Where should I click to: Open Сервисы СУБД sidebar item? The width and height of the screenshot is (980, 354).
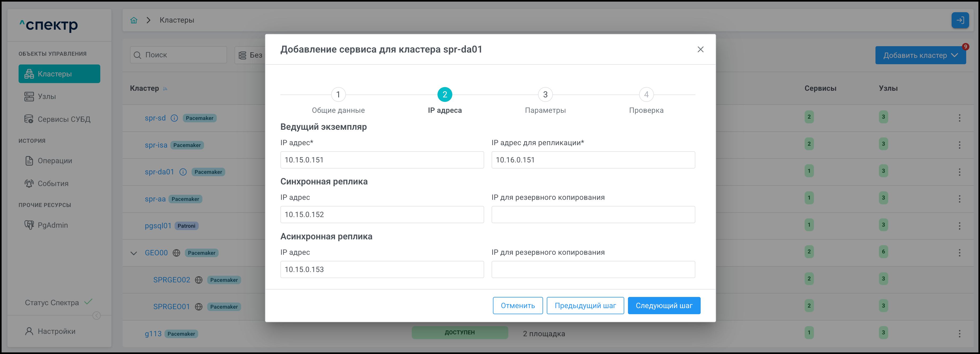point(63,119)
